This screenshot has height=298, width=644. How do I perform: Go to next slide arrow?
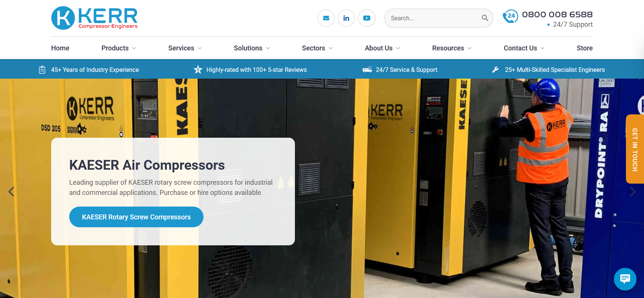coord(633,192)
